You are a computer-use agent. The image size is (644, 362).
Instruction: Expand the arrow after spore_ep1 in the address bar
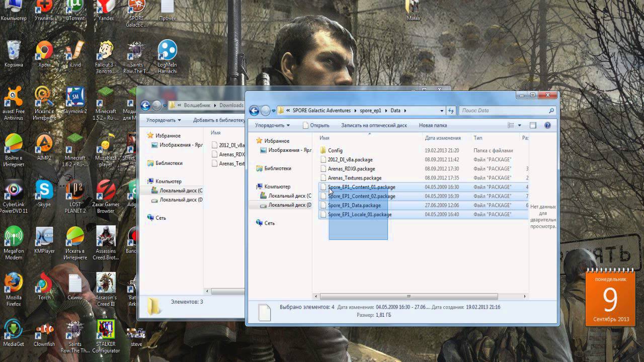(x=386, y=111)
